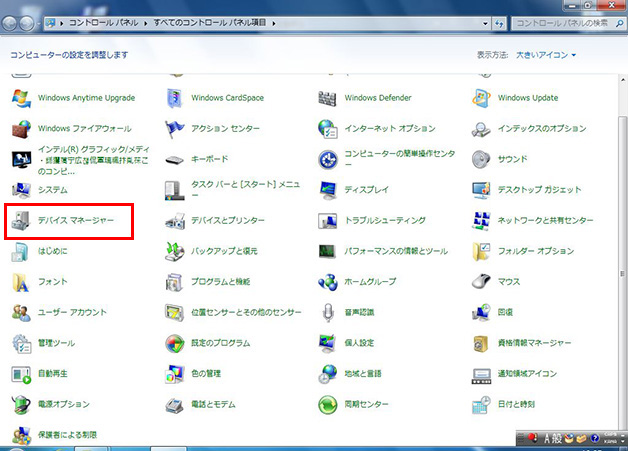
Task: Click the search magnifier icon
Action: coord(619,23)
